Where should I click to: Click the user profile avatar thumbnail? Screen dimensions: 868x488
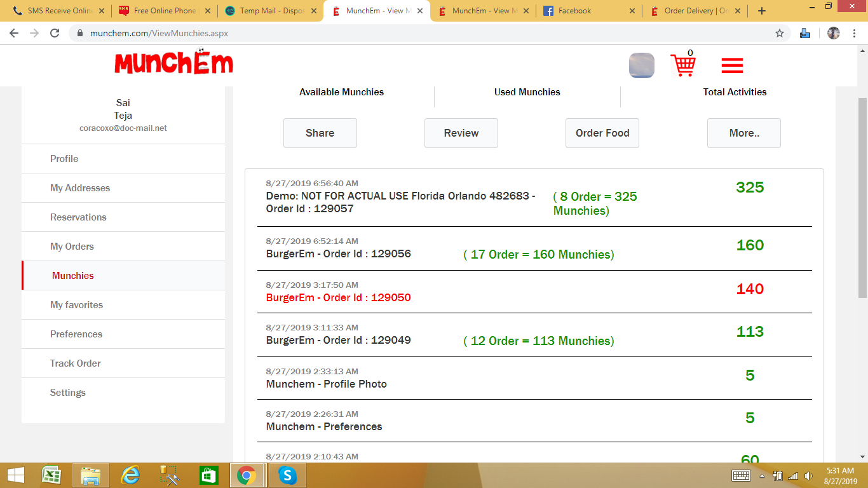coord(641,65)
